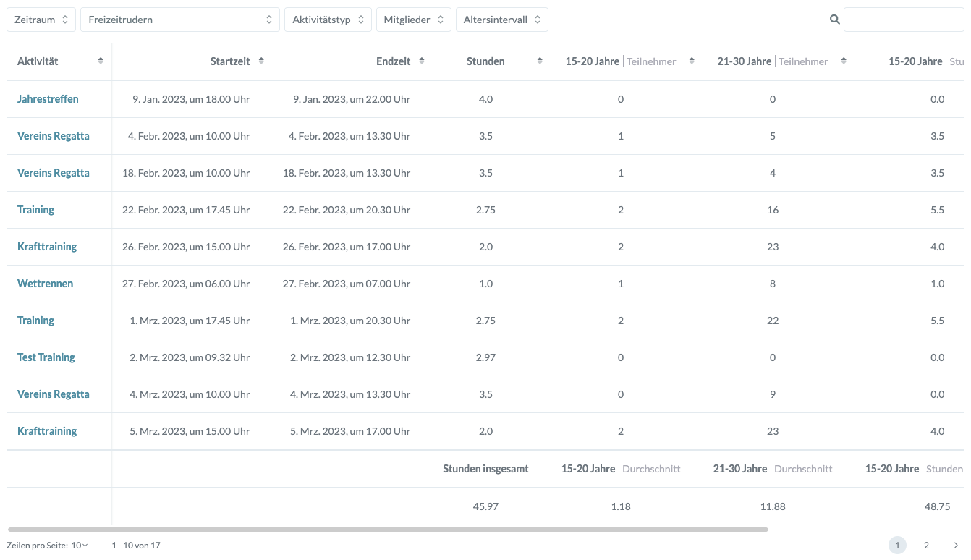Image resolution: width=971 pixels, height=560 pixels.
Task: Sort table by Endzeit arrows
Action: tap(422, 61)
